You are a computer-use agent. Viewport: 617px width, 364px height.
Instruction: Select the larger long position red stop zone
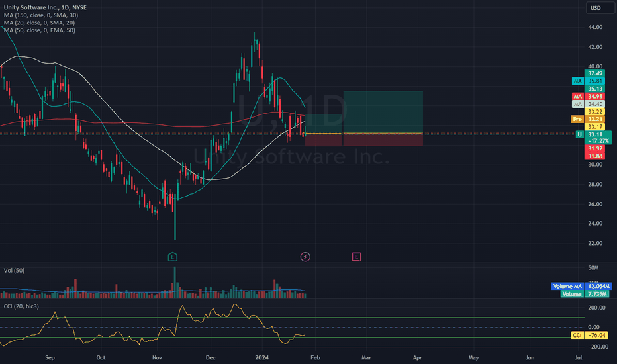coord(383,140)
